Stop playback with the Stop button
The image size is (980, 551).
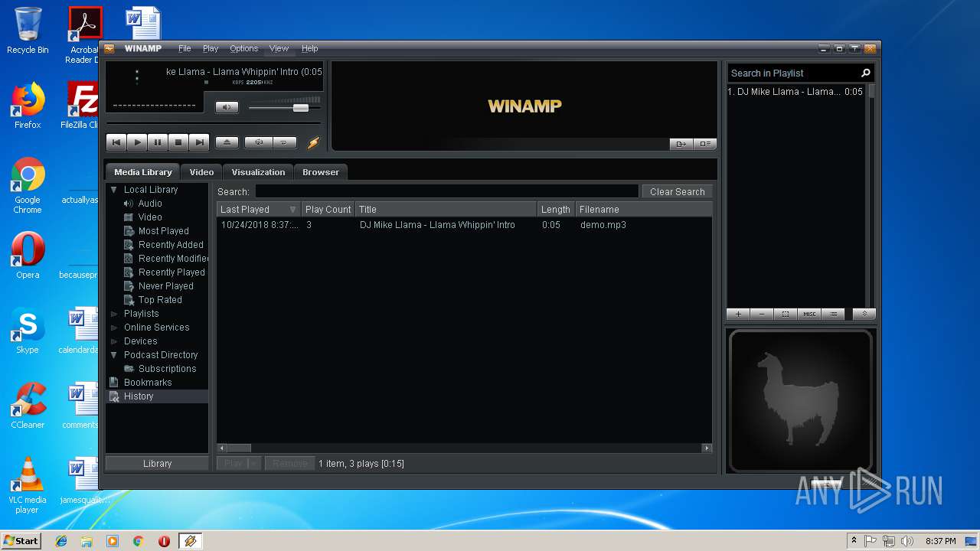point(178,142)
